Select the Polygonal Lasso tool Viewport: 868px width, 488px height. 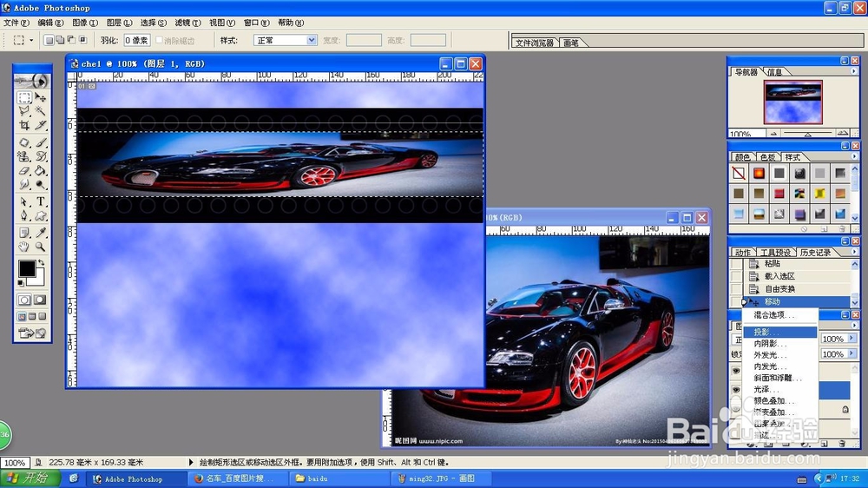(24, 111)
